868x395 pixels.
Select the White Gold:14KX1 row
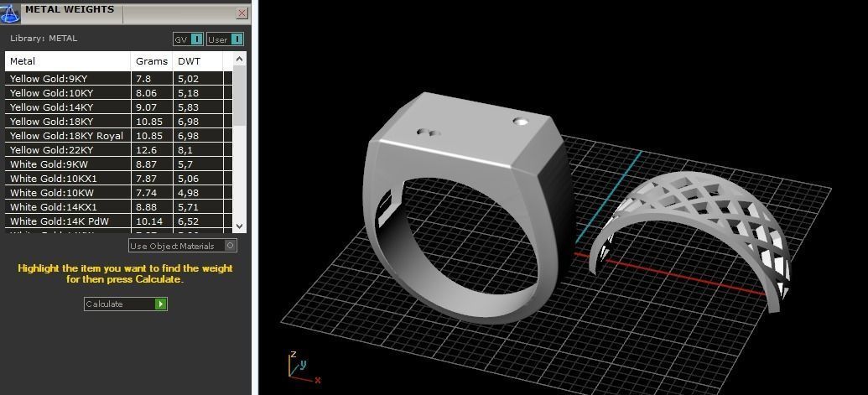[x=118, y=207]
